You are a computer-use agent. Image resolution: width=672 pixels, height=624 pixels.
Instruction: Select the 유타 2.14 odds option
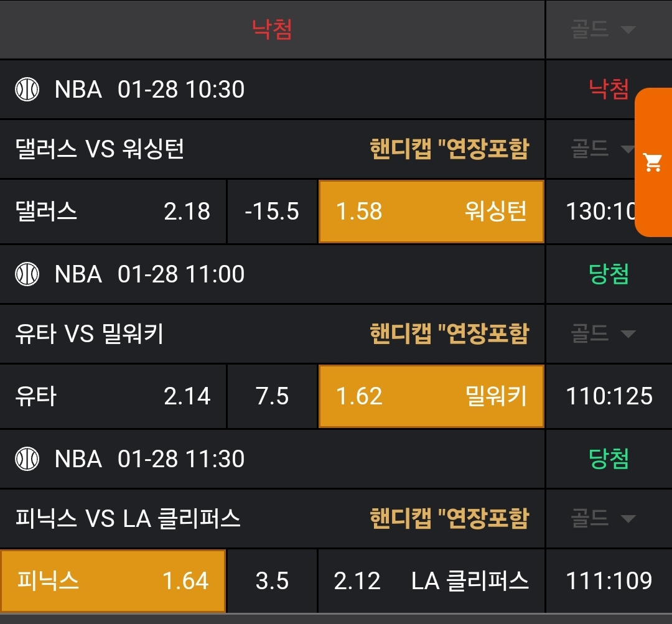point(113,396)
